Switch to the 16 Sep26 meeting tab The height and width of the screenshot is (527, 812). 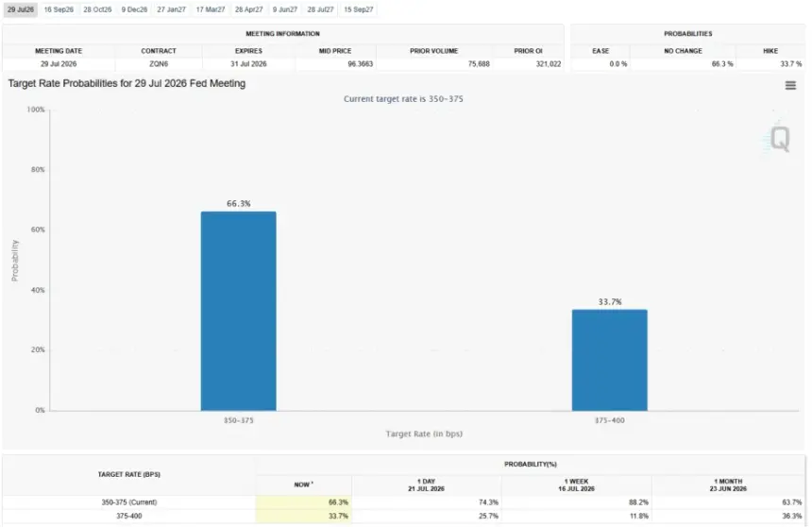(x=59, y=9)
